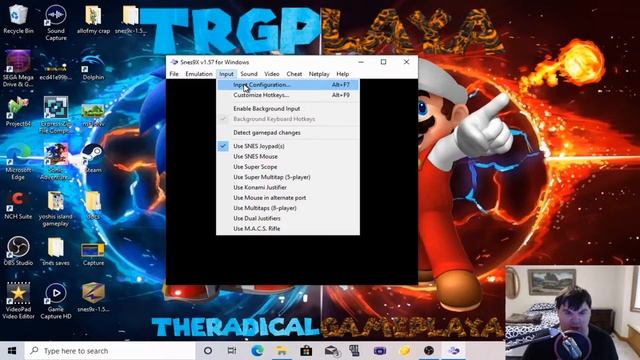Open the Windows Start menu
Viewport: 640px width, 360px height.
[12, 351]
